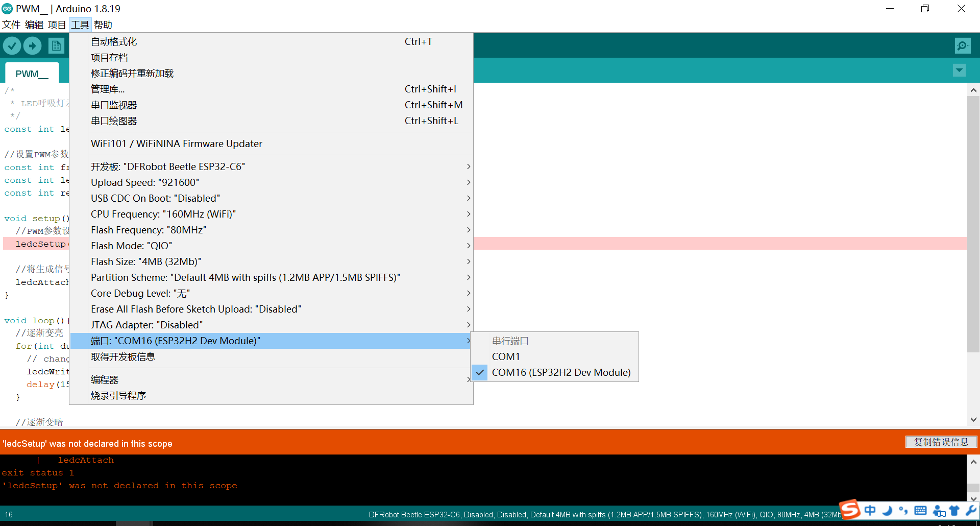
Task: Open the 编程器 programmer submenu
Action: 271,379
